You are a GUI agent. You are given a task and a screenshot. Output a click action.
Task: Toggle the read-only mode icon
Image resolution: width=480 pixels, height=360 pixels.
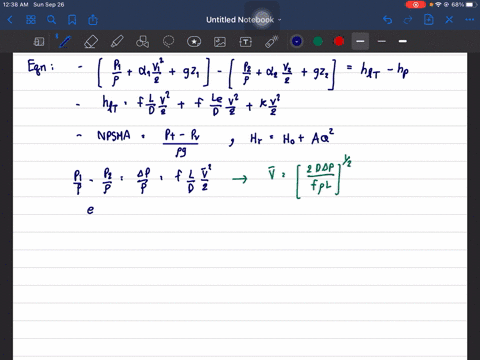39,42
